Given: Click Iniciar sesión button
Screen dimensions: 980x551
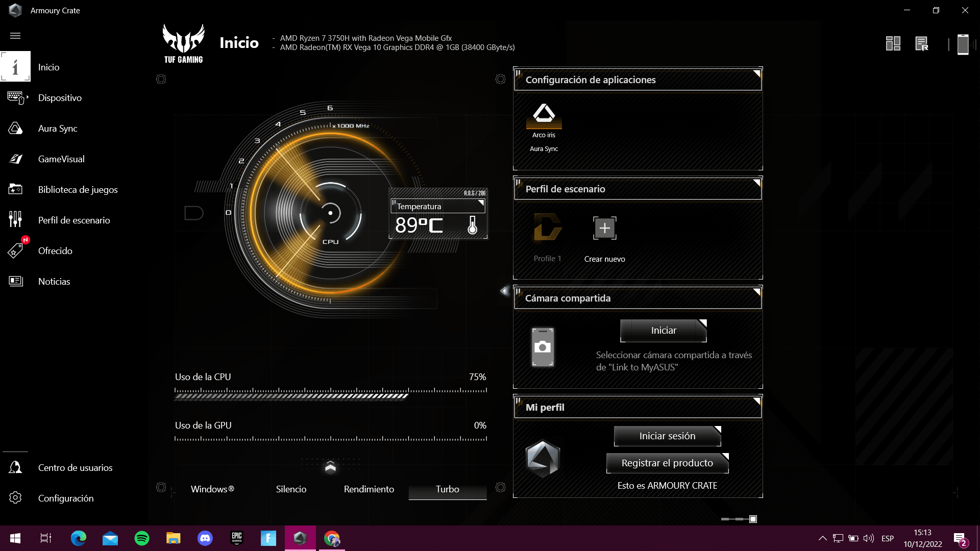Looking at the screenshot, I should pyautogui.click(x=667, y=436).
